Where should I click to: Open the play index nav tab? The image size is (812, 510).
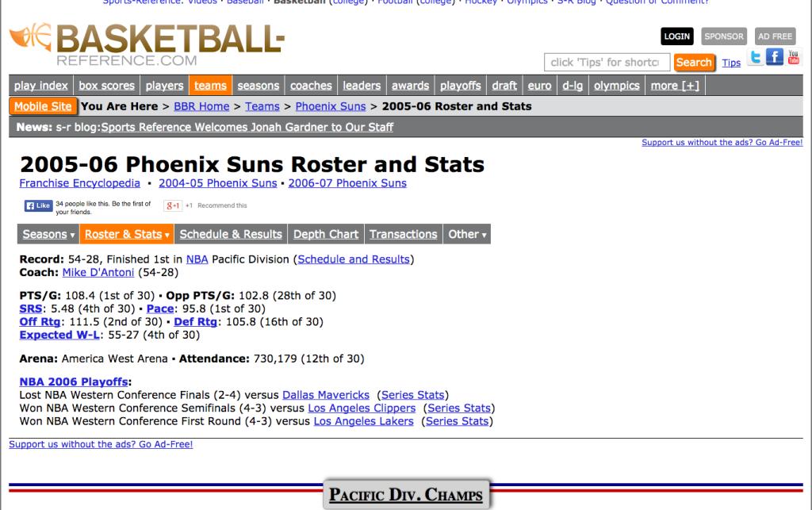click(x=41, y=86)
